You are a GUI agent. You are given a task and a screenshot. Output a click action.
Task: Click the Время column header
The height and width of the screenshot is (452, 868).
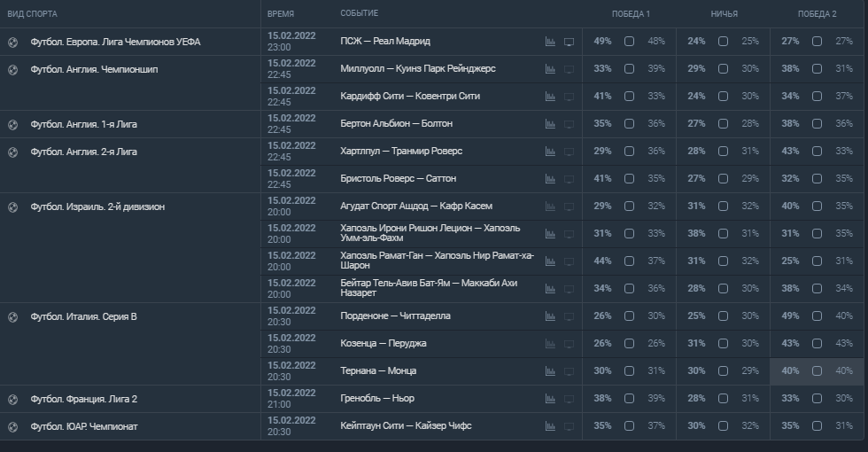(x=281, y=14)
